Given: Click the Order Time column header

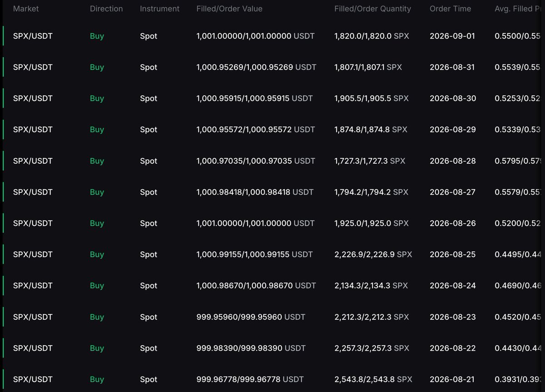Looking at the screenshot, I should click(x=450, y=9).
